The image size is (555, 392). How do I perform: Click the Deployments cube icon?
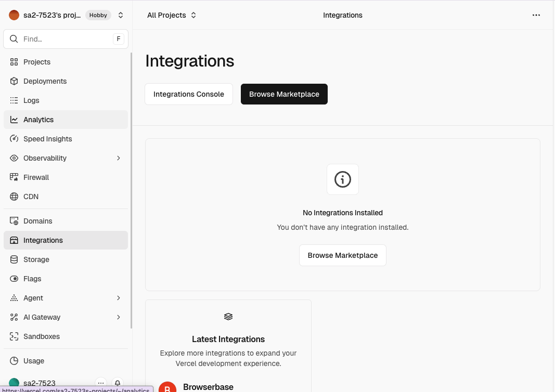tap(14, 81)
